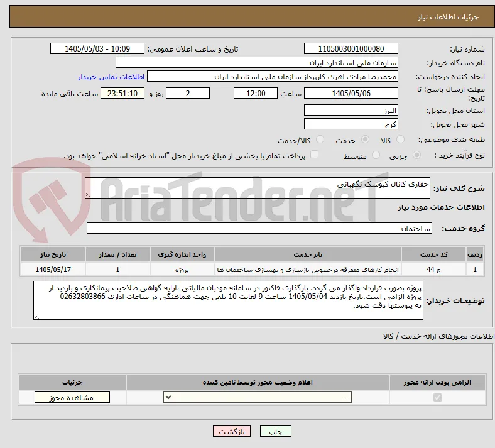Select the خدمت radio button
Viewport: 495px width, 448px height.
point(365,139)
